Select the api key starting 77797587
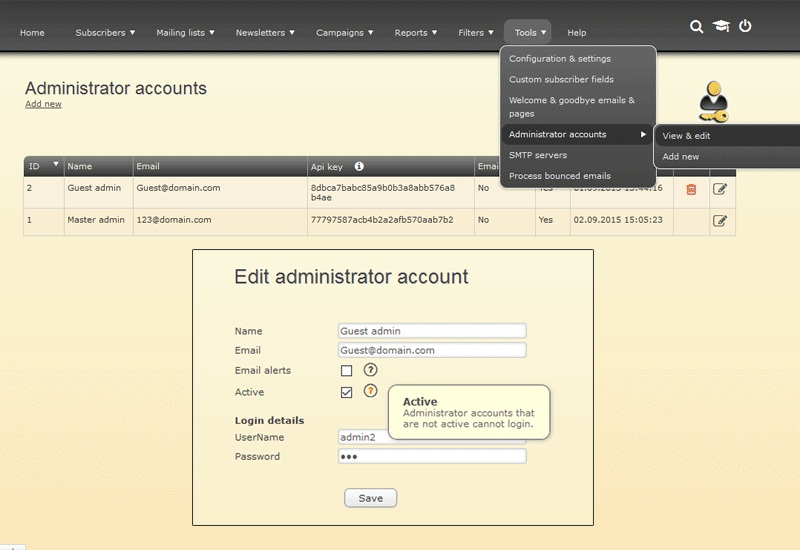The height and width of the screenshot is (550, 800). click(x=382, y=220)
